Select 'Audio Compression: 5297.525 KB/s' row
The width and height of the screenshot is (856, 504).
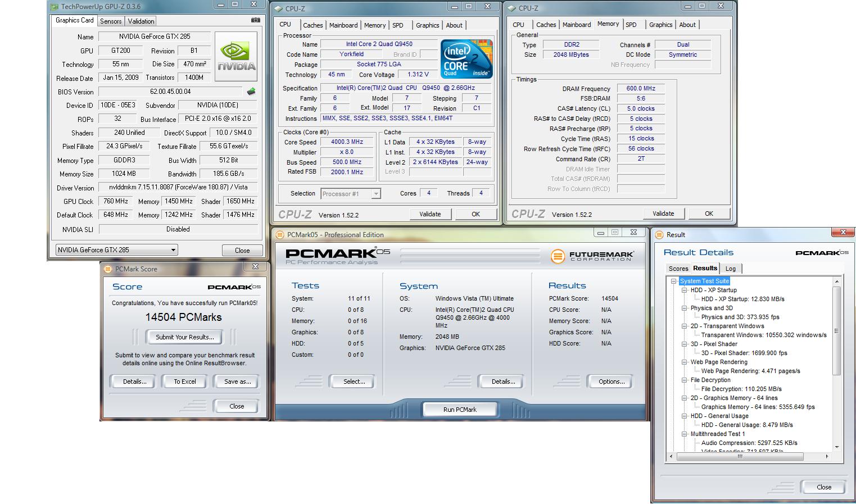click(x=749, y=443)
